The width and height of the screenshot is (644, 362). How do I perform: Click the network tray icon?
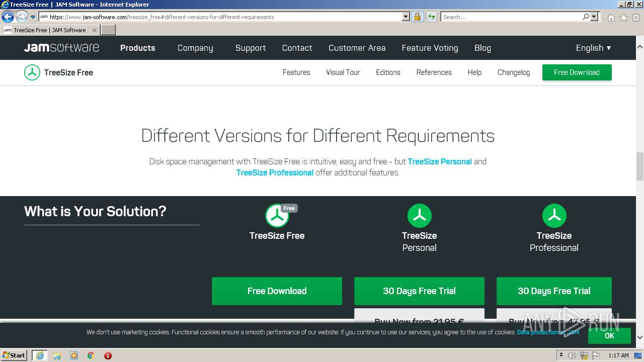[x=584, y=355]
